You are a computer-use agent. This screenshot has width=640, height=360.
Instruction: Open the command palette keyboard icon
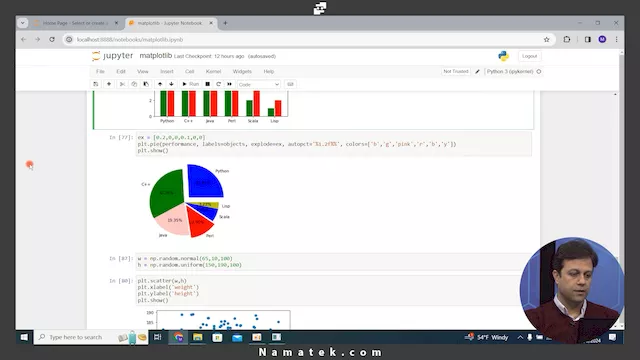tap(290, 84)
